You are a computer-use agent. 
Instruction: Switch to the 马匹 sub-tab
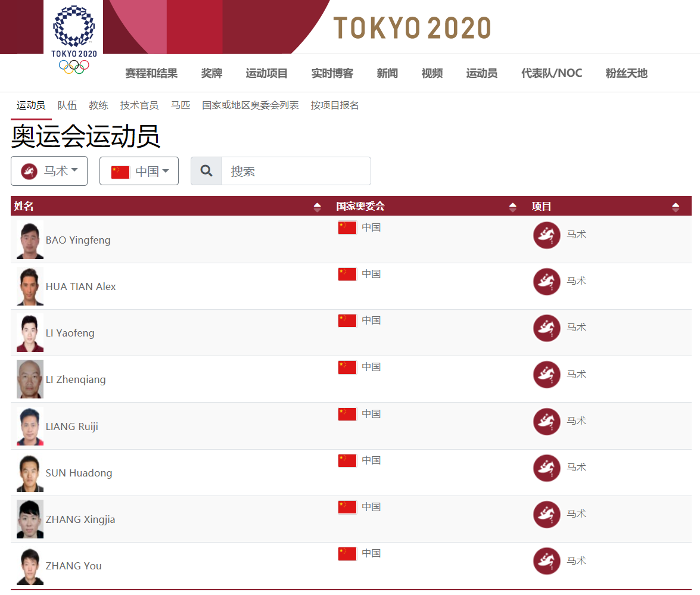tap(180, 105)
